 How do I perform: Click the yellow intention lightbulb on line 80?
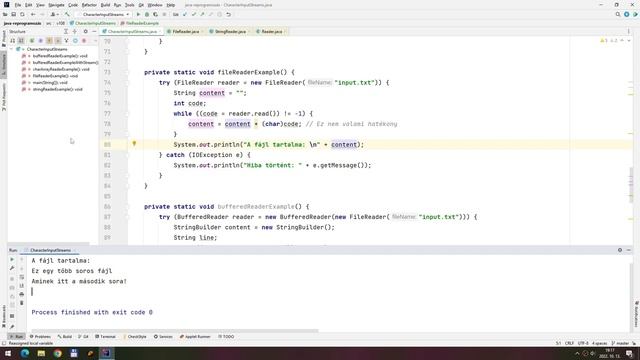pos(134,144)
